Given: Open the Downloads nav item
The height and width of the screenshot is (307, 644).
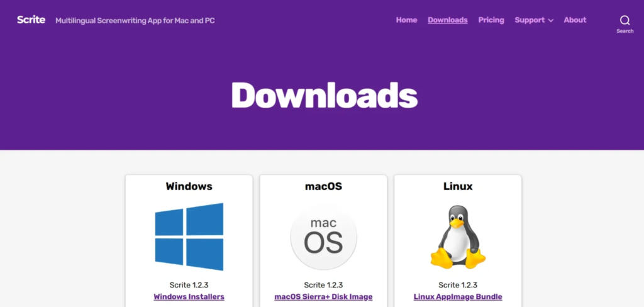Looking at the screenshot, I should coord(448,20).
